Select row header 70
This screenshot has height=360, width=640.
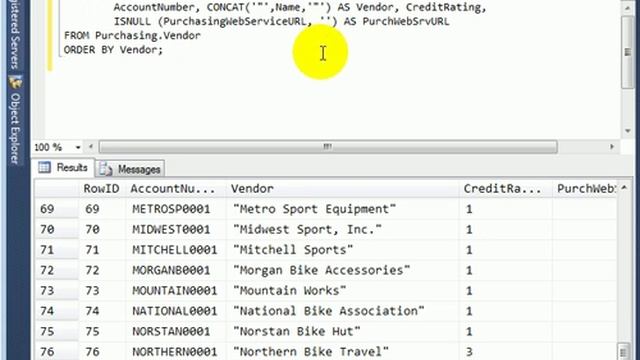pos(57,229)
